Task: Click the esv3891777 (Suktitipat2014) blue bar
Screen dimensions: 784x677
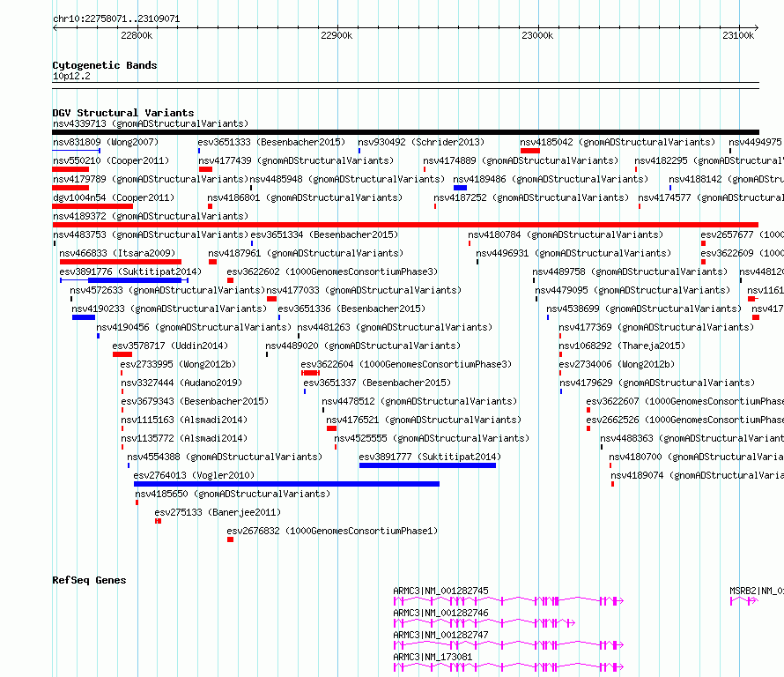Action: [x=427, y=465]
